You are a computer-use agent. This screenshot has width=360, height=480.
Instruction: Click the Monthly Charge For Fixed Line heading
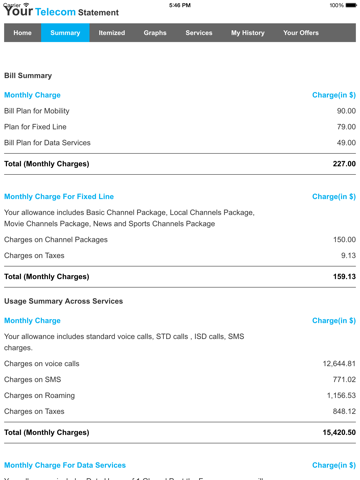(x=59, y=196)
